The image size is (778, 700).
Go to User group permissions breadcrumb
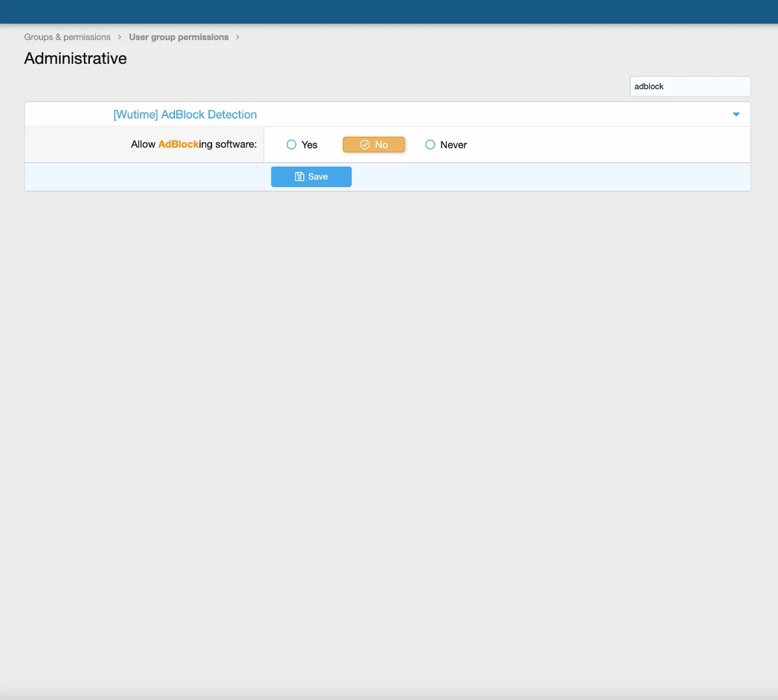pos(179,37)
